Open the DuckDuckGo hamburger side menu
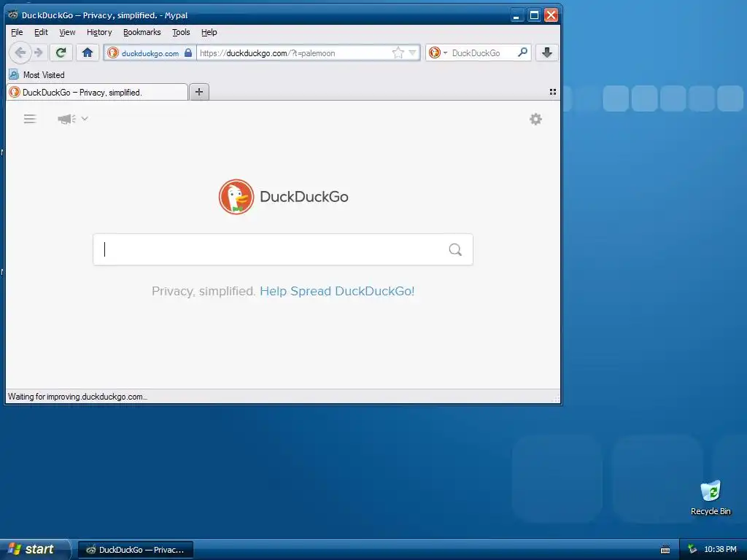This screenshot has width=747, height=560. coord(30,119)
